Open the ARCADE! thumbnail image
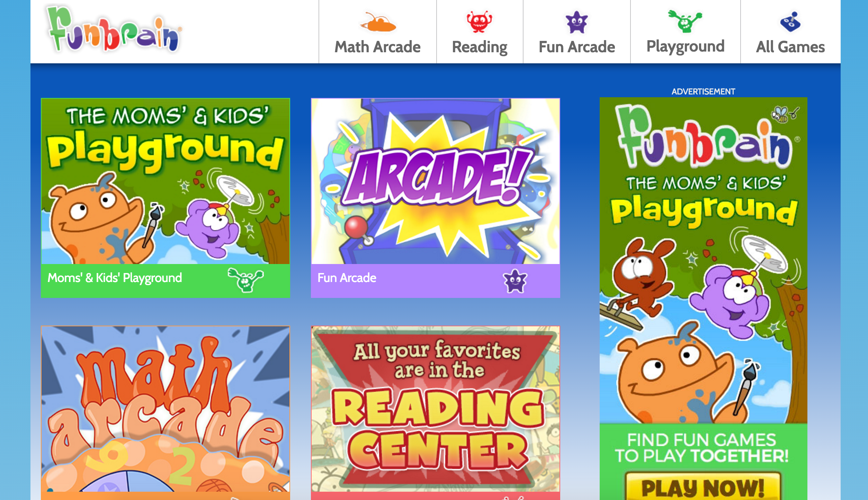The height and width of the screenshot is (500, 868). click(435, 181)
